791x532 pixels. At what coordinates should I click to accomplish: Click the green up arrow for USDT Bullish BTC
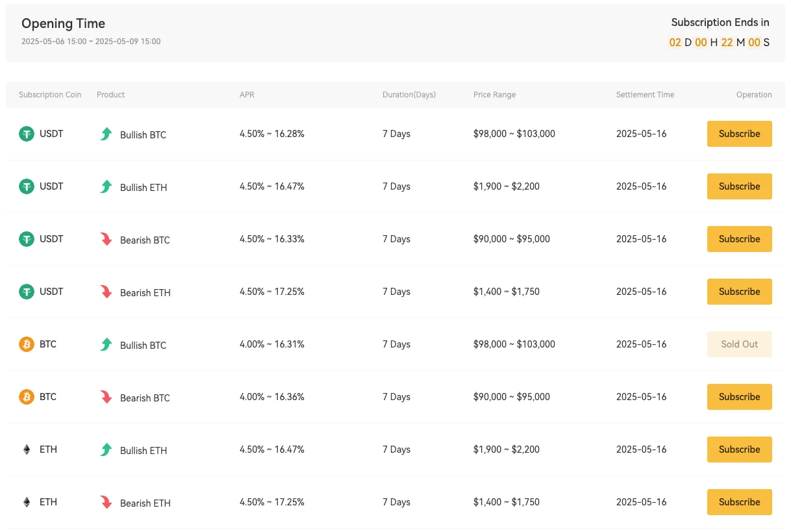(106, 134)
